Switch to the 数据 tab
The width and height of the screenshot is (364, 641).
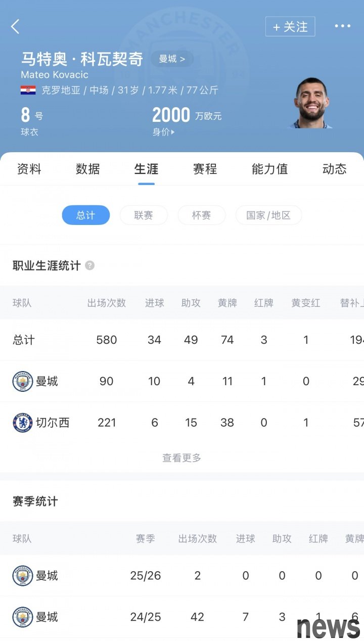pyautogui.click(x=88, y=169)
